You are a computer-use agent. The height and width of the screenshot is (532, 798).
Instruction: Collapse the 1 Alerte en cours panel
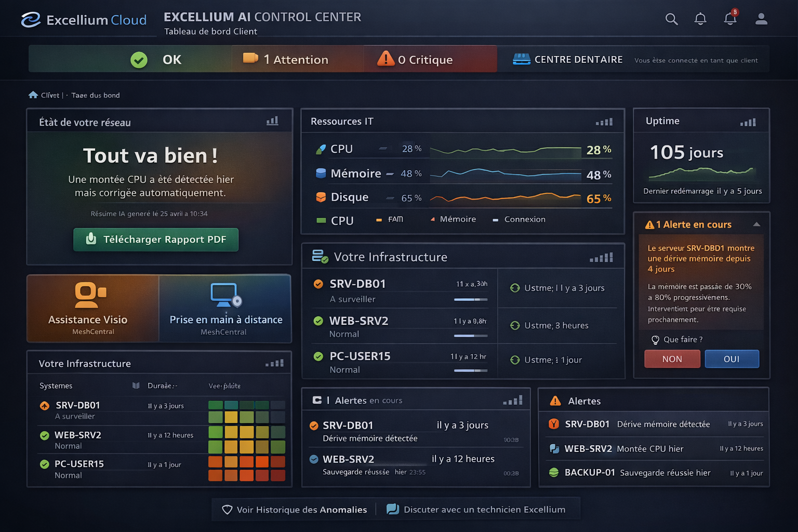(756, 224)
